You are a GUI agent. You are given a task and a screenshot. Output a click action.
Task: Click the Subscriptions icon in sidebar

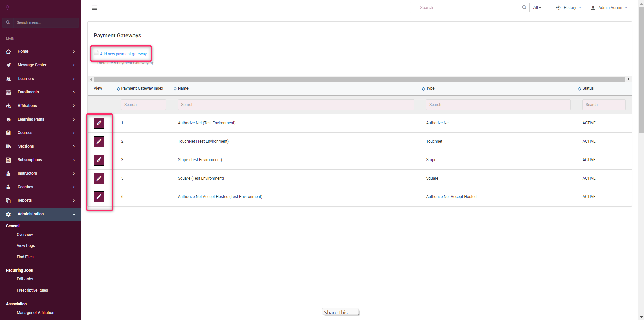coord(8,160)
